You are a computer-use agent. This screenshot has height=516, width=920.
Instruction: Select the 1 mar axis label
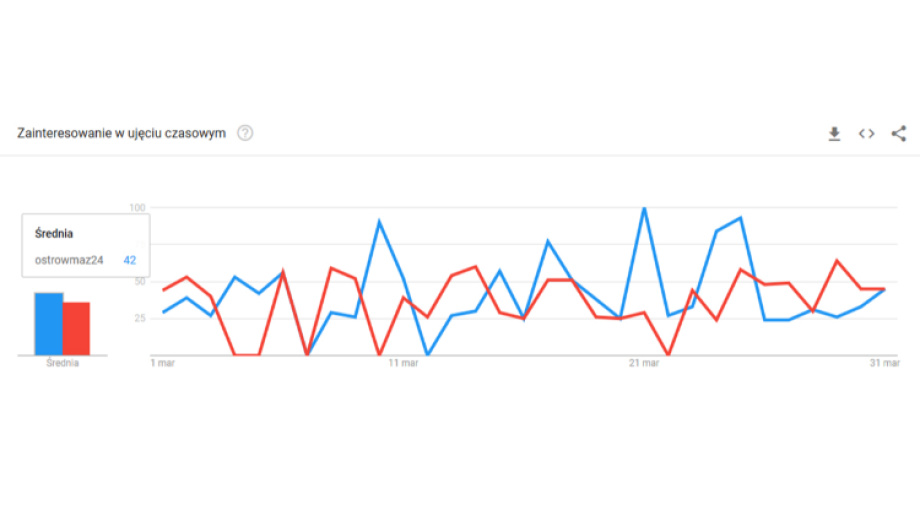tap(162, 363)
